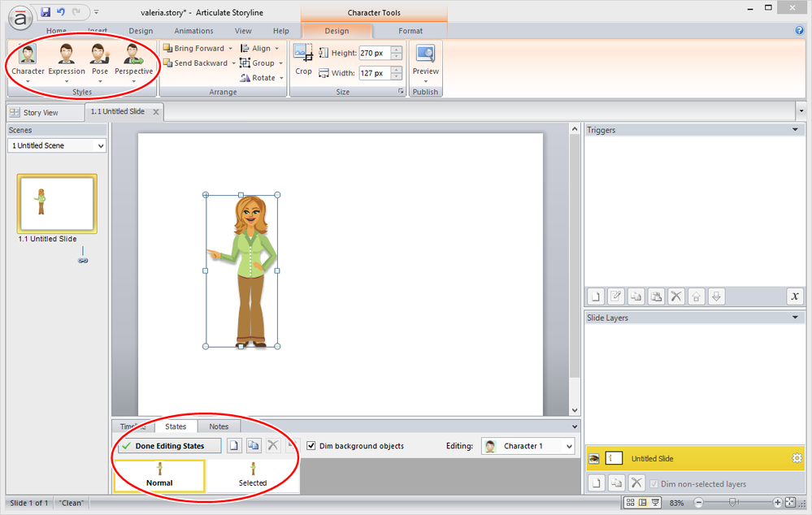Switch to the Animations ribbon tab
Screen dimensions: 812x515
coord(193,31)
